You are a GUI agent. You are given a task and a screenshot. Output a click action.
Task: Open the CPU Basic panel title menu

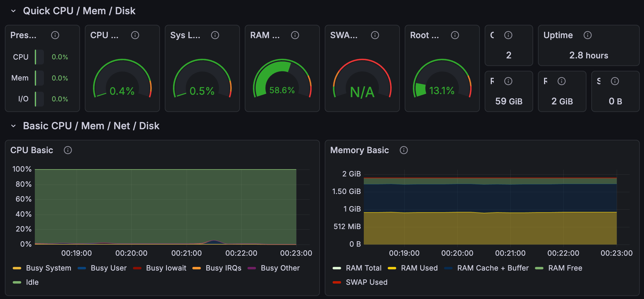click(x=32, y=150)
